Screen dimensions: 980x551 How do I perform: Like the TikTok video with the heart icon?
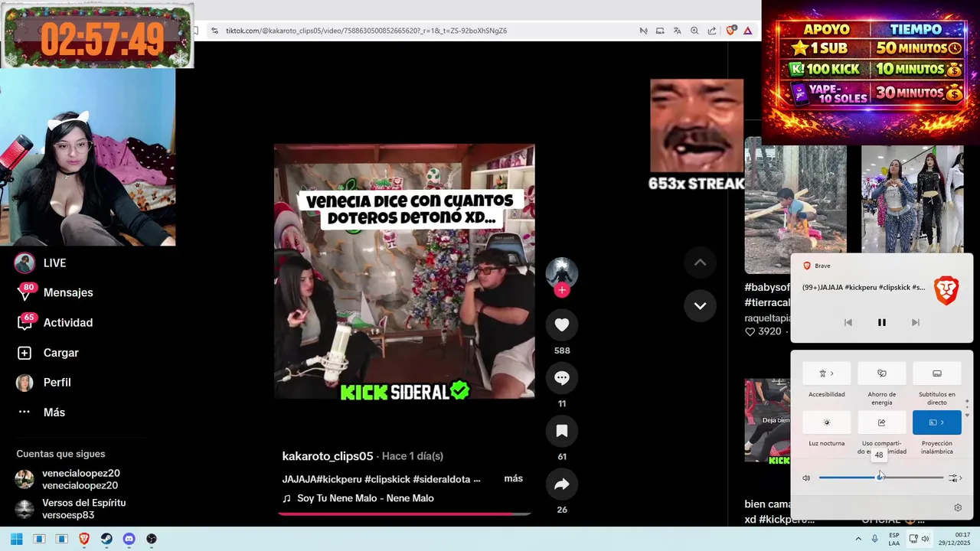coord(561,324)
